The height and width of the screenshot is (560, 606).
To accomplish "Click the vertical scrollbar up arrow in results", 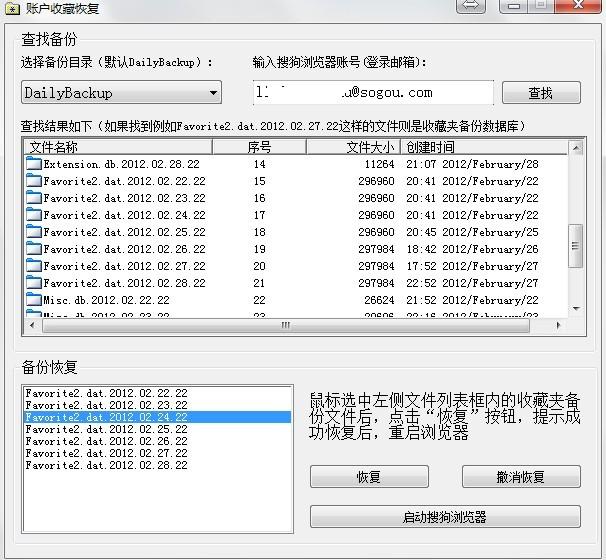I will click(x=576, y=148).
